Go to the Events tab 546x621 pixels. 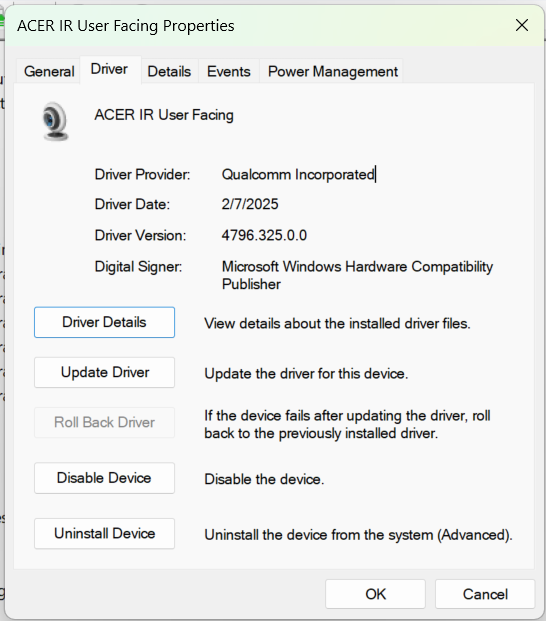pyautogui.click(x=229, y=71)
